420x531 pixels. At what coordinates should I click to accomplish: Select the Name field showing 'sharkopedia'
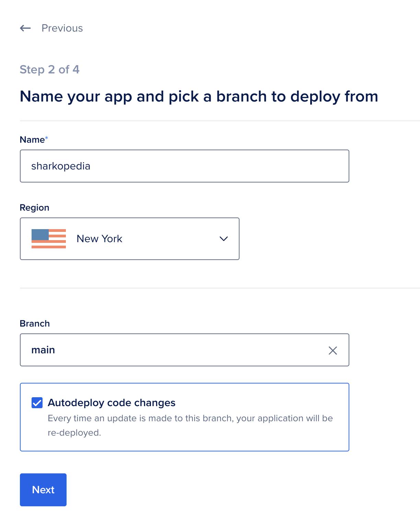(x=185, y=166)
